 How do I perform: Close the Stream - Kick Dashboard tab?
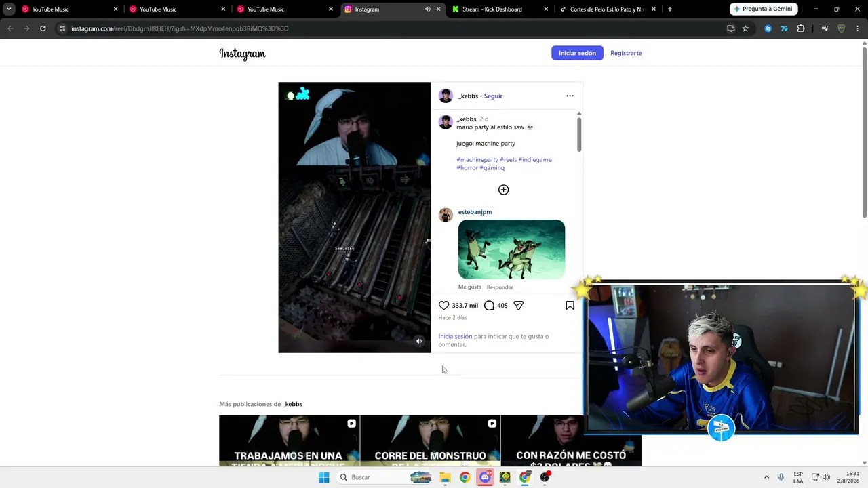pos(546,9)
